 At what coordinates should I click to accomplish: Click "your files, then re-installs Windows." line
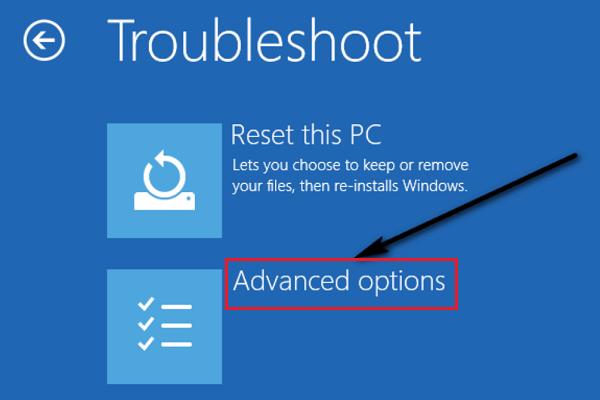click(x=350, y=186)
